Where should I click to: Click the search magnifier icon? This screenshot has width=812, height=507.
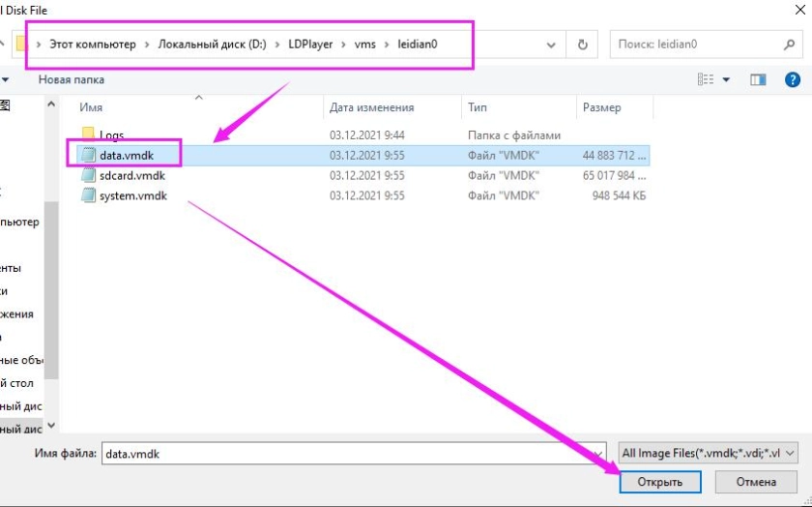coord(789,45)
